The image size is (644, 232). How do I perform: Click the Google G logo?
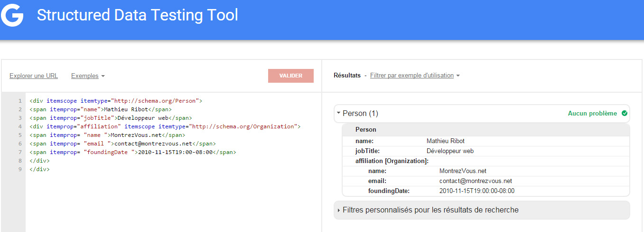point(11,15)
